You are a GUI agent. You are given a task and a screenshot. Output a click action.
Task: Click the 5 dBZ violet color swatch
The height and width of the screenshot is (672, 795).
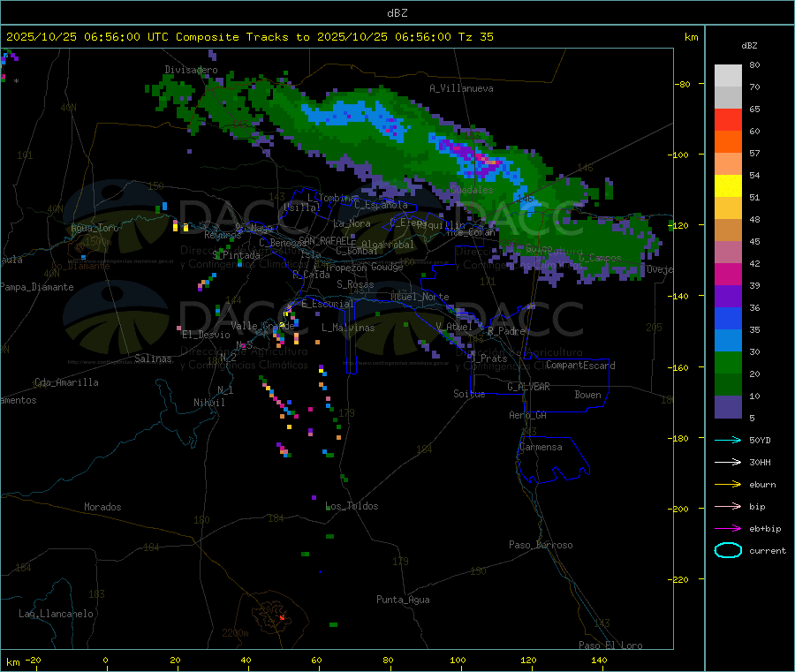[x=728, y=407]
